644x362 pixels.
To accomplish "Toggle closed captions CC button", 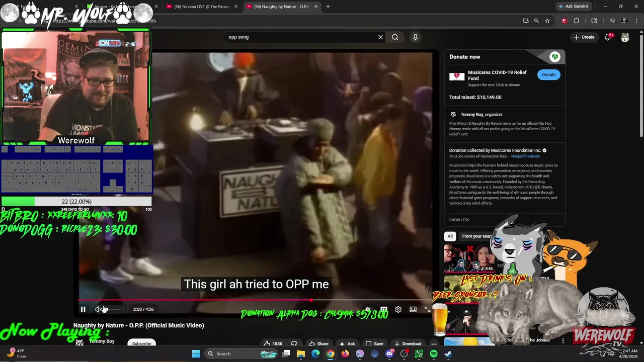I will pyautogui.click(x=384, y=309).
